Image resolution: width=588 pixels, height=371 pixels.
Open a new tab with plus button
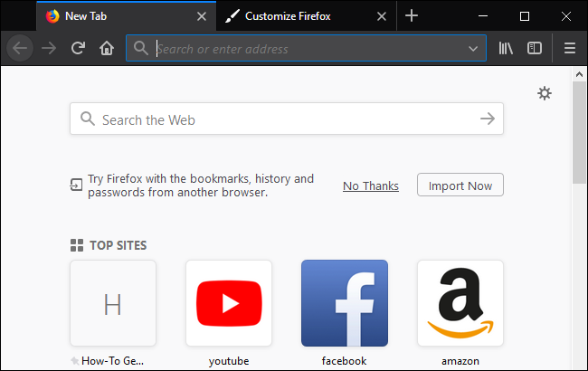pos(412,15)
